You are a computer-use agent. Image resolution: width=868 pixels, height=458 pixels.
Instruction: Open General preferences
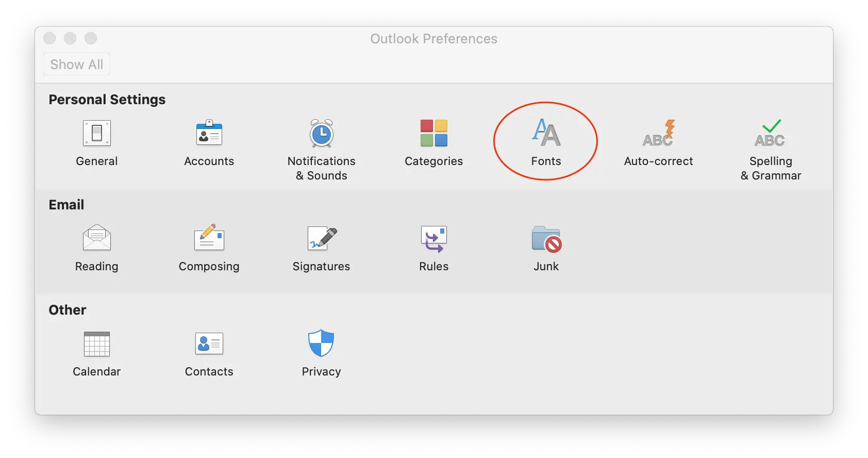[97, 134]
